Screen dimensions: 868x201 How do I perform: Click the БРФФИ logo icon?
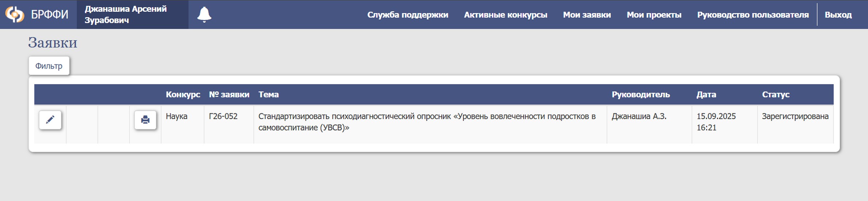[15, 15]
